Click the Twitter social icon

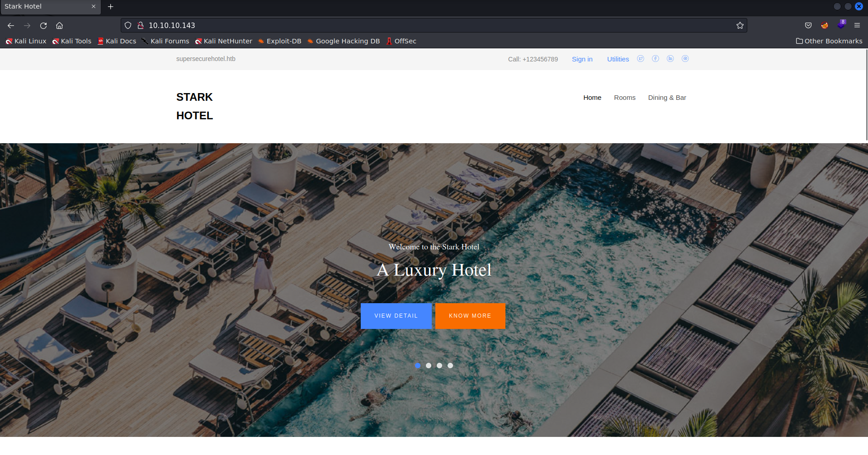tap(641, 59)
